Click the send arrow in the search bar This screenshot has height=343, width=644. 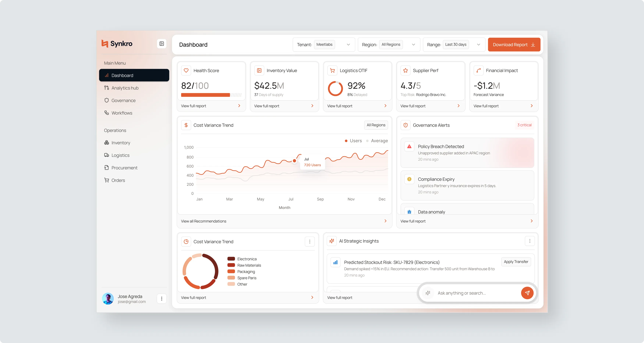[527, 293]
